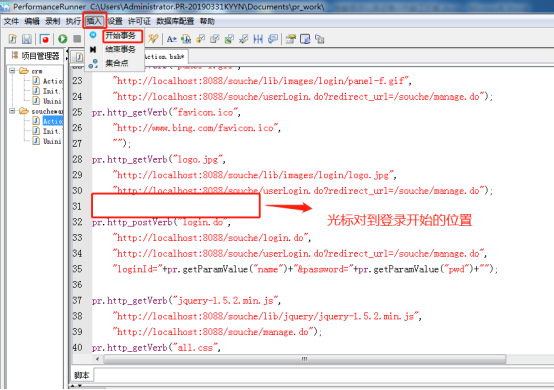Start playback with the green run icon

point(63,39)
